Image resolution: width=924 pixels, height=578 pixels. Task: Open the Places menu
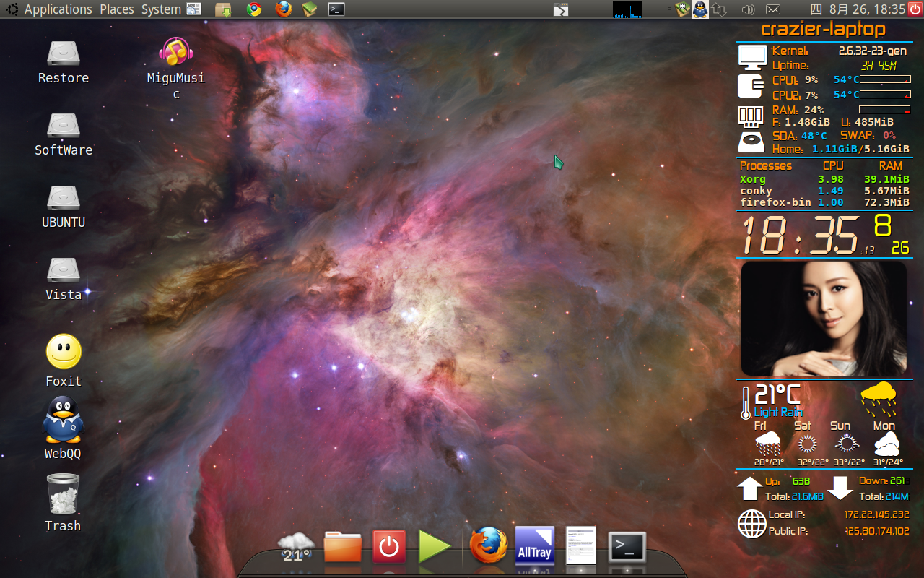(117, 9)
